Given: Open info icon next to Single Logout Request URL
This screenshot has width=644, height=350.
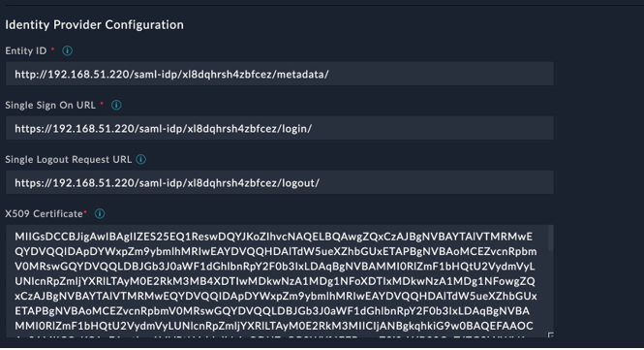Looking at the screenshot, I should pos(140,159).
